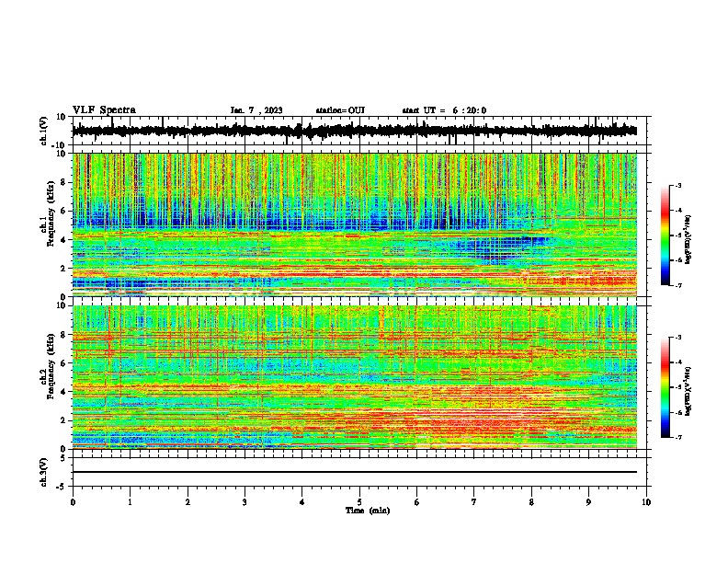Click the 2 kHz tick of ch.2 spectrogram

pos(64,420)
